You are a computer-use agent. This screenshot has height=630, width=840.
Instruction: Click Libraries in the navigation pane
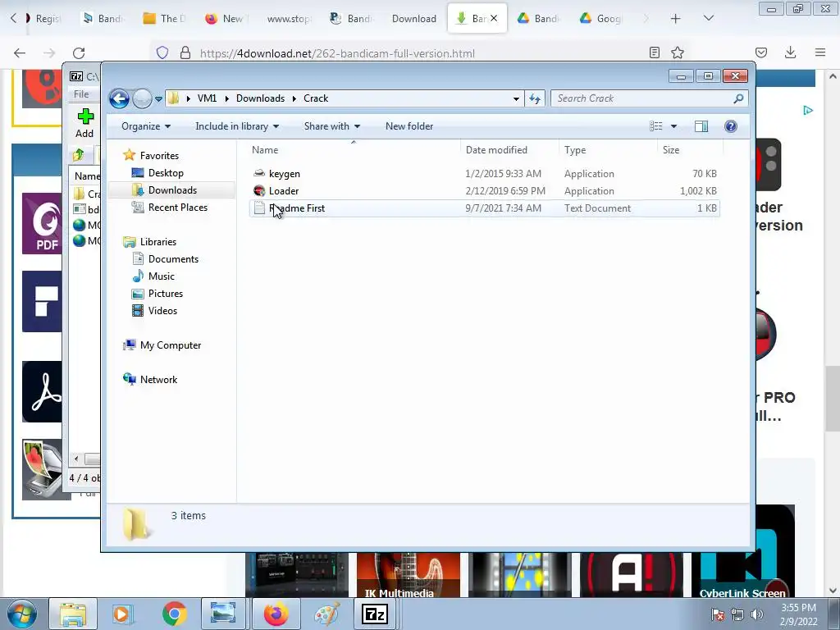pyautogui.click(x=158, y=242)
